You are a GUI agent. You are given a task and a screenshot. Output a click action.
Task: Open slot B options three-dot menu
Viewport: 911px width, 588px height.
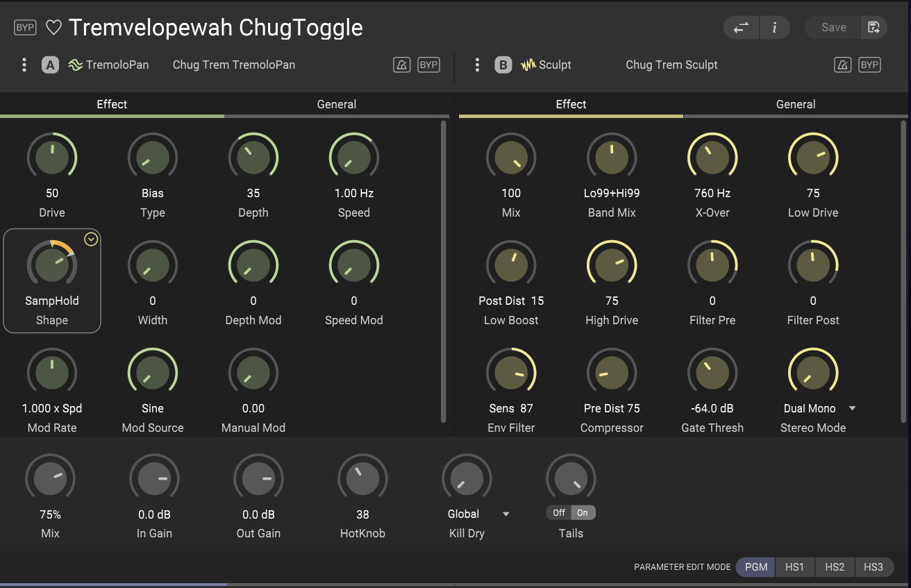[477, 65]
